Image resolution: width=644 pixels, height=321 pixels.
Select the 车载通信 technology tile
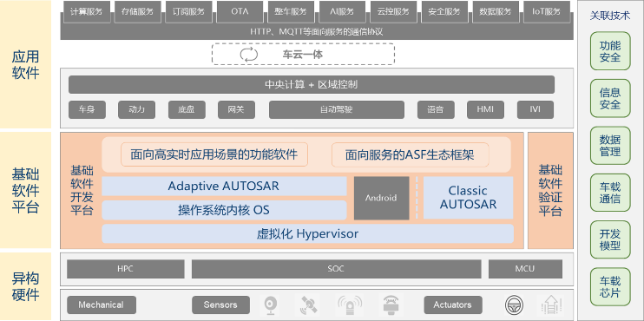pos(610,193)
